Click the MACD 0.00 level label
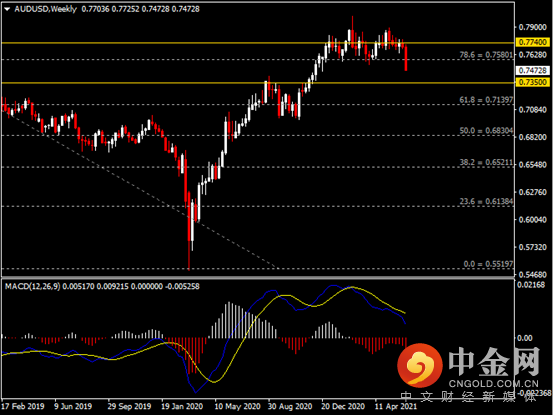This screenshot has width=554, height=415. [x=524, y=338]
